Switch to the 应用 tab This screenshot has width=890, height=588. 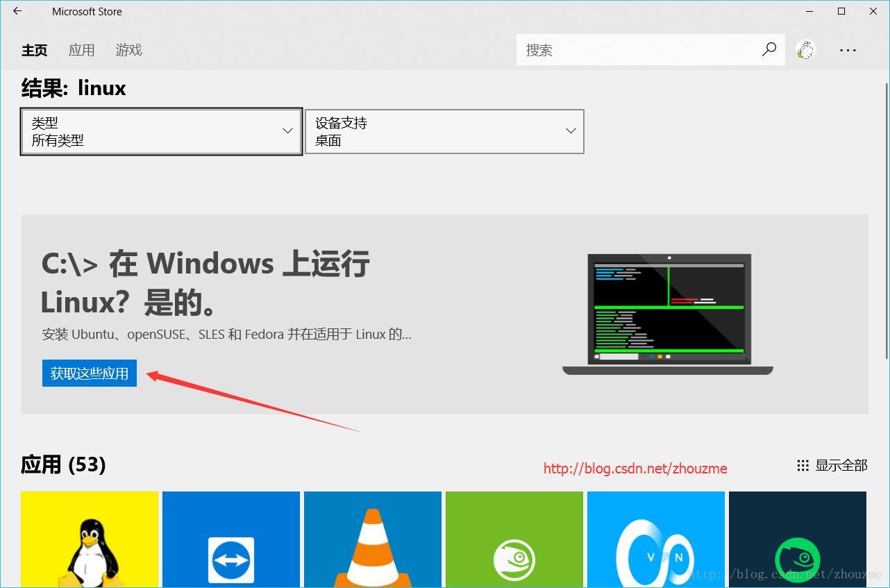tap(82, 50)
